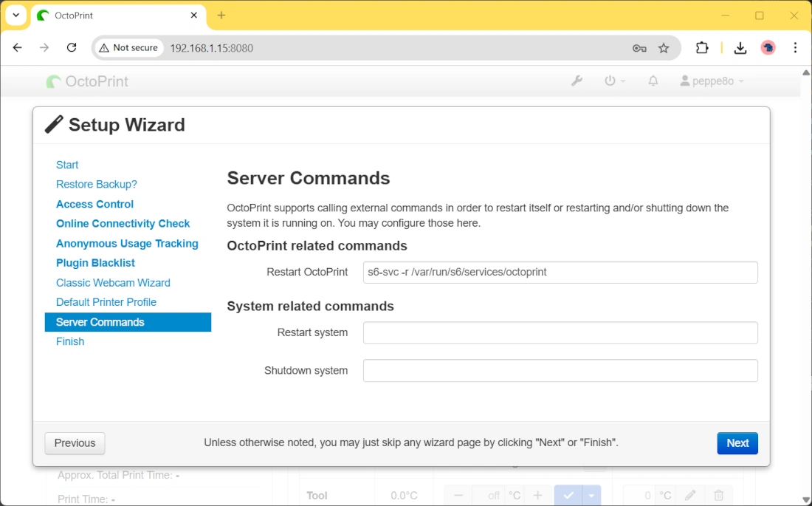
Task: Open the peppe8o user menu
Action: [712, 81]
